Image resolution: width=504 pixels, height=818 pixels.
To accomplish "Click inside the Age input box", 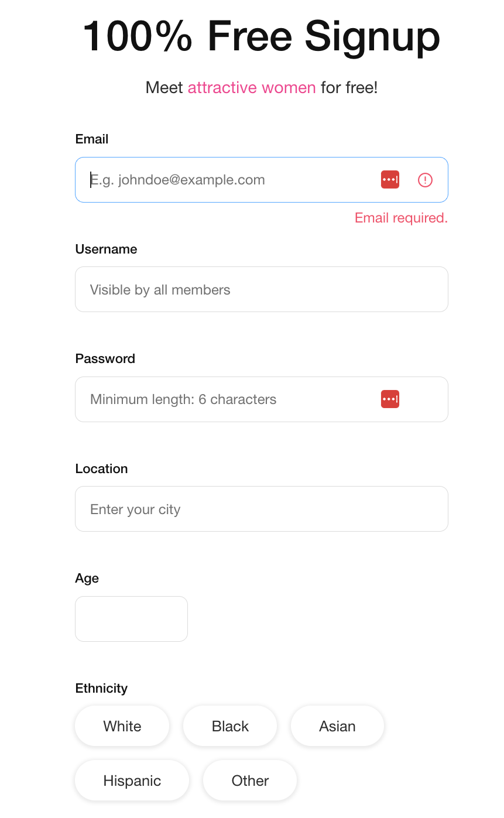I will [131, 618].
